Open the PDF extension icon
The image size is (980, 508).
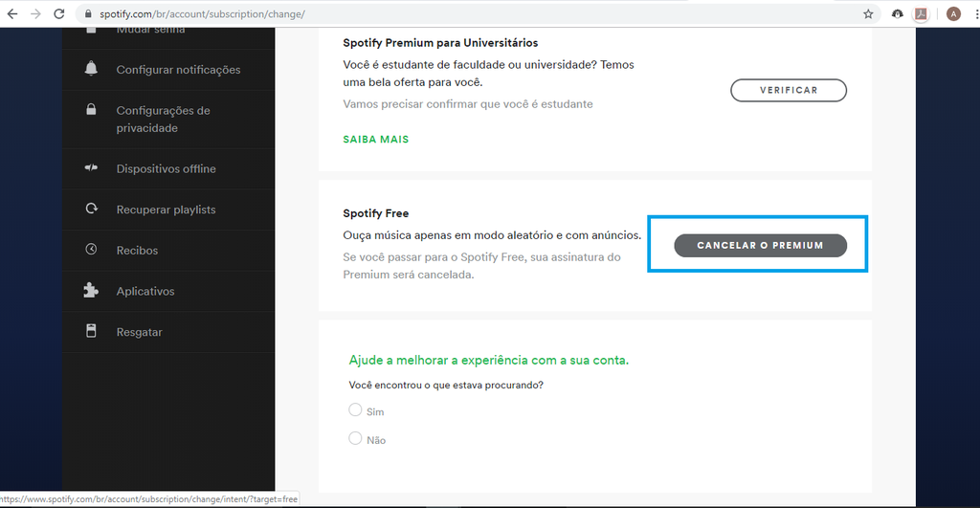pyautogui.click(x=921, y=13)
